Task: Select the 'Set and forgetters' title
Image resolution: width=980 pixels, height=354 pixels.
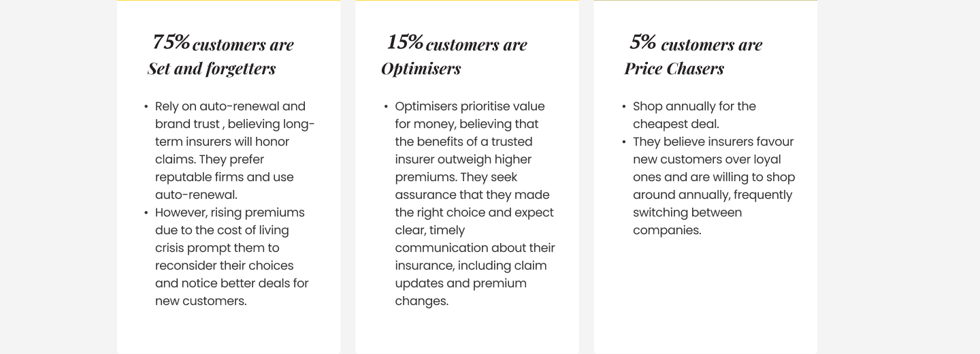Action: click(x=212, y=69)
